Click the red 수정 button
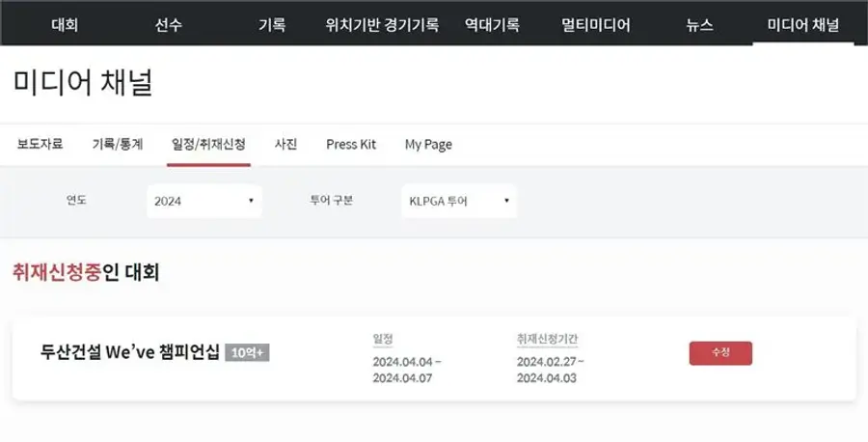Viewport: 868px width, 442px height. pos(720,353)
